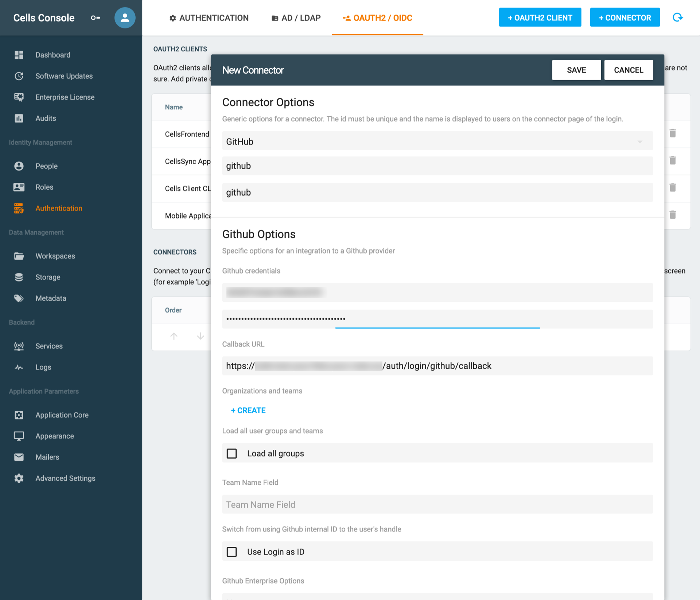Click the Application Core icon

19,415
